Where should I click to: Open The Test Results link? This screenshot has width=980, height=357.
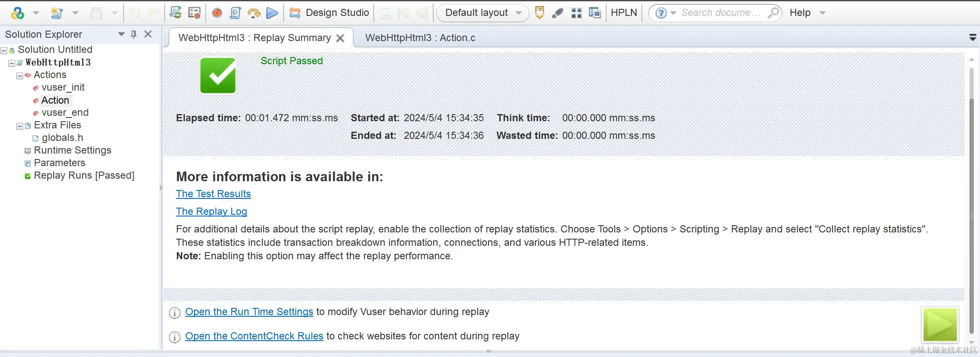[213, 194]
